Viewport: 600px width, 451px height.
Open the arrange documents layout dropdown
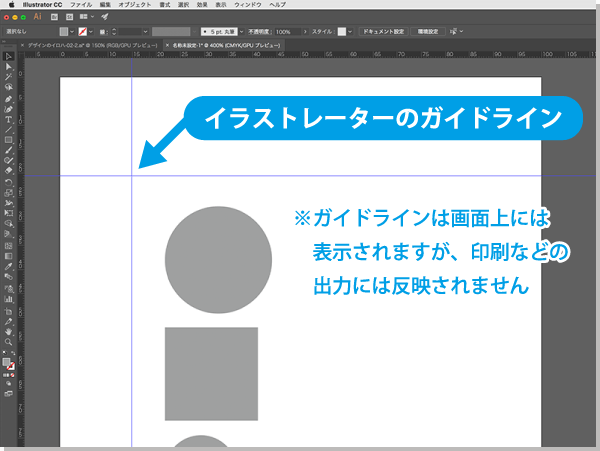[x=87, y=17]
